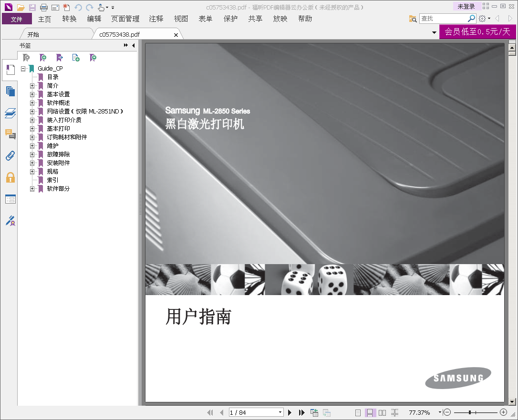Viewport: 518px width, 420px height.
Task: Click the bookmark with blue arrow icon
Action: click(60, 58)
